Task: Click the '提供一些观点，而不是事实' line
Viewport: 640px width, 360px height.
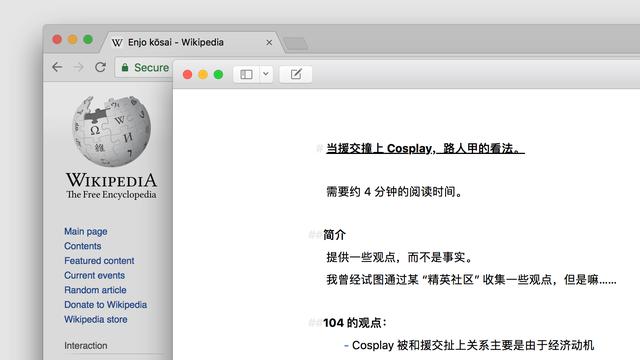Action: click(x=400, y=257)
